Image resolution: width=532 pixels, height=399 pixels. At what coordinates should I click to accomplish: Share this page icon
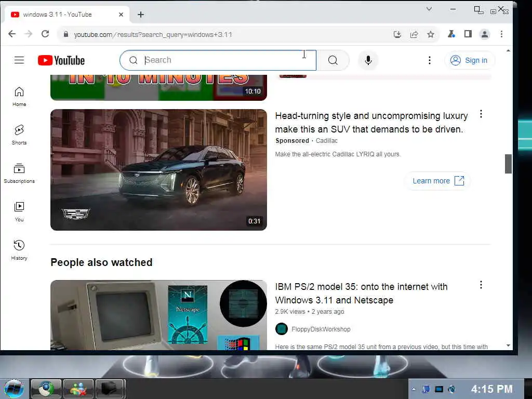coord(414,34)
